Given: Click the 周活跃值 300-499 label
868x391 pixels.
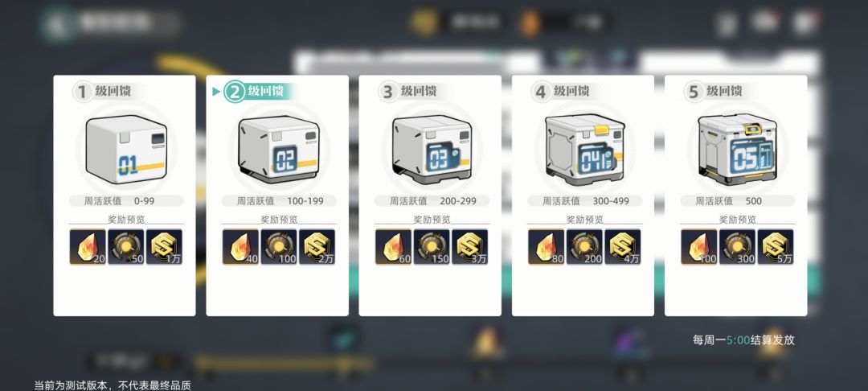Looking at the screenshot, I should pos(584,201).
